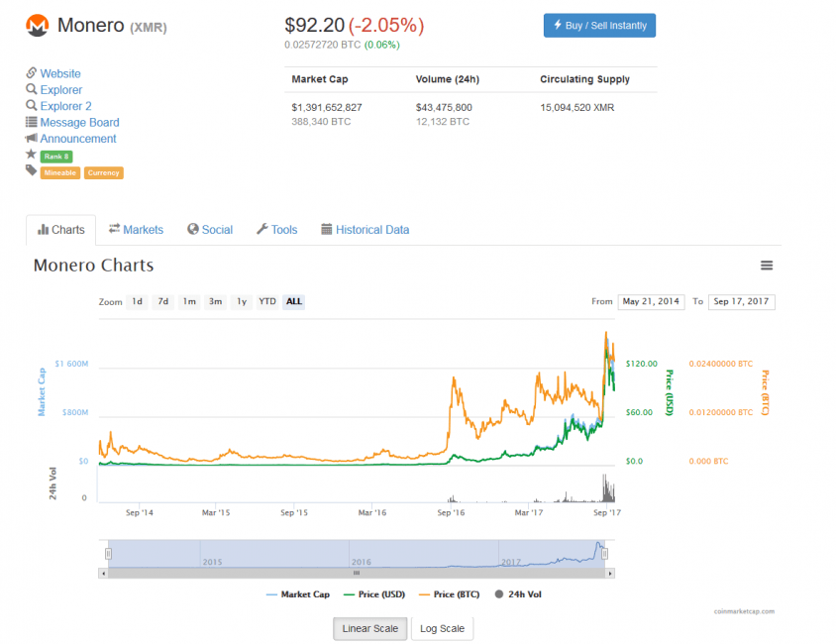Click the calendar icon on Historical Data tab
Viewport: 836px width, 644px height.
click(x=326, y=229)
